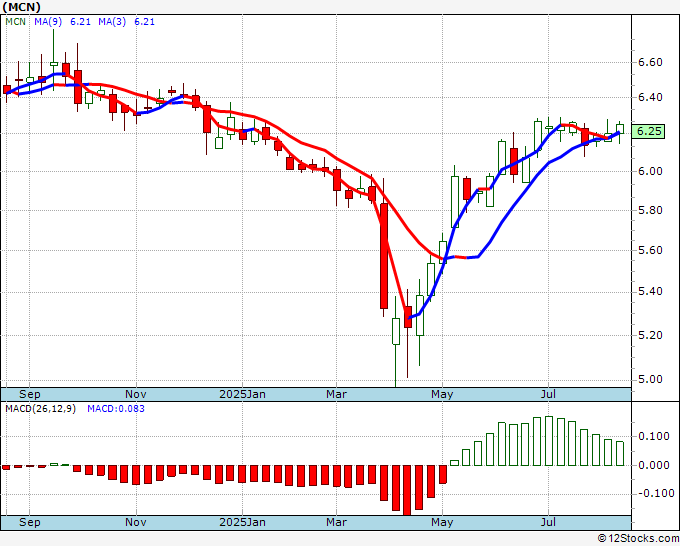Click the lowest red MACD histogram bar
This screenshot has width=680, height=546.
click(x=408, y=490)
